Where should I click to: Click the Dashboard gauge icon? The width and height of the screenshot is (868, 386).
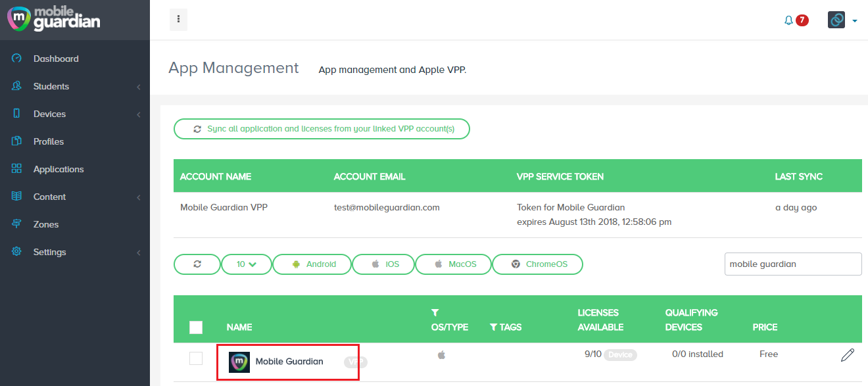coord(17,59)
